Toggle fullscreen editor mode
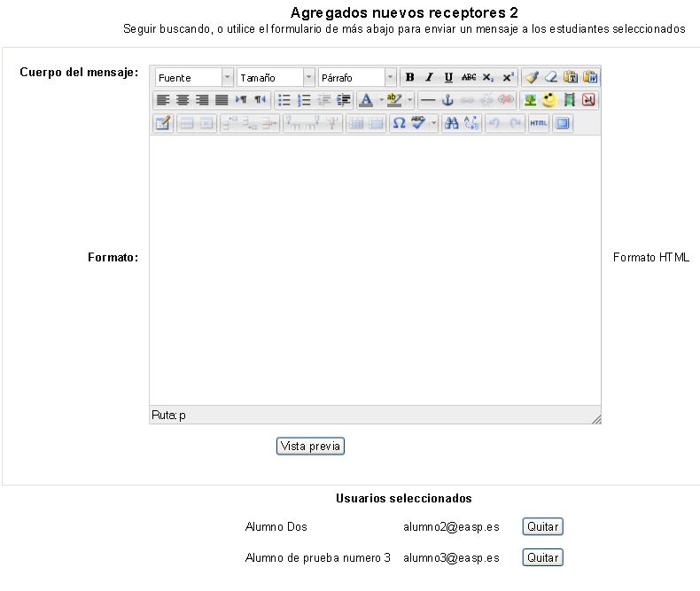Screen dimensions: 700x591 [x=563, y=123]
